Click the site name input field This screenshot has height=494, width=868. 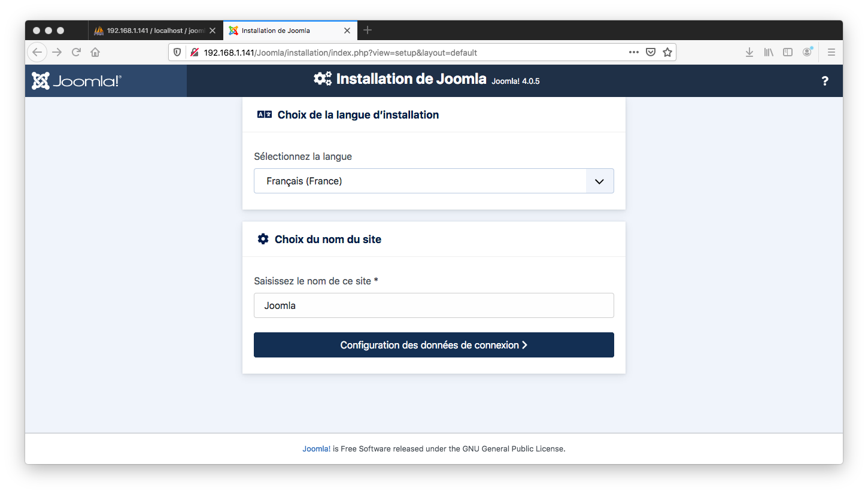433,305
